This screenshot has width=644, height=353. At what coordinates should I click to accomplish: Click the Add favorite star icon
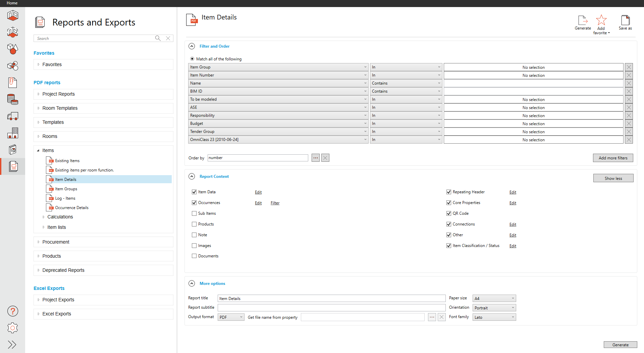pos(601,20)
